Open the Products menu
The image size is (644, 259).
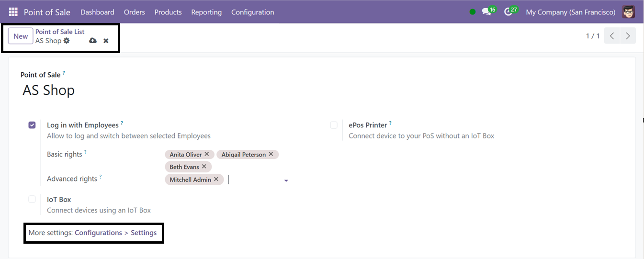point(168,12)
